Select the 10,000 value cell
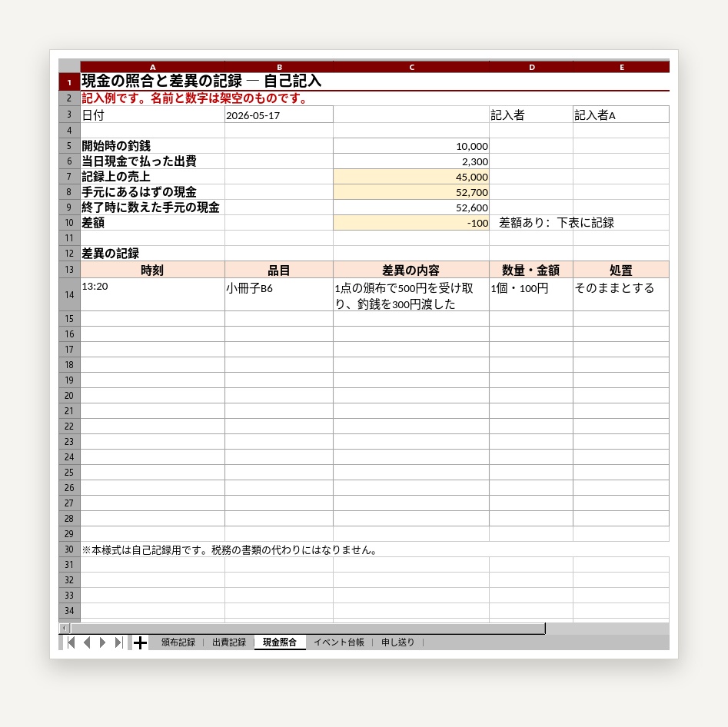The height and width of the screenshot is (727, 728). pyautogui.click(x=411, y=146)
